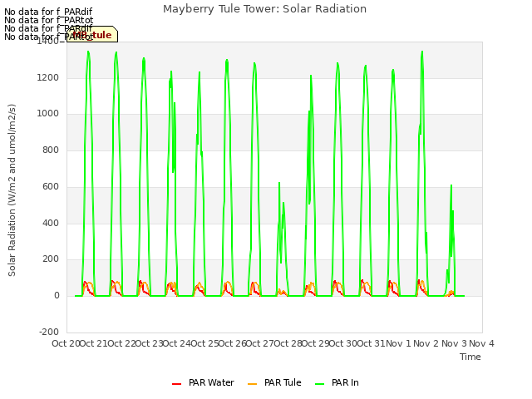532x399 pixels.
Task: Click the Nov 3 x-axis tick label
Action: pos(454,343)
